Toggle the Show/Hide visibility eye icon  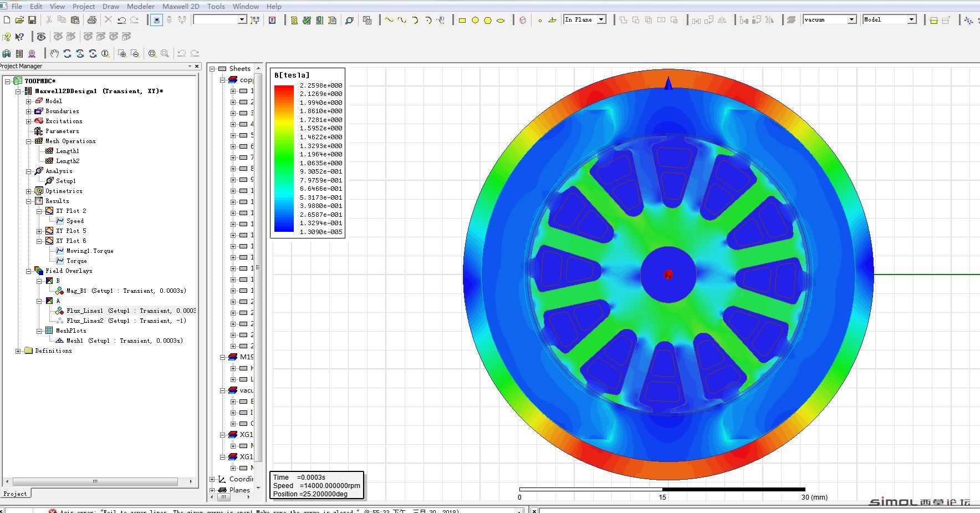click(41, 37)
